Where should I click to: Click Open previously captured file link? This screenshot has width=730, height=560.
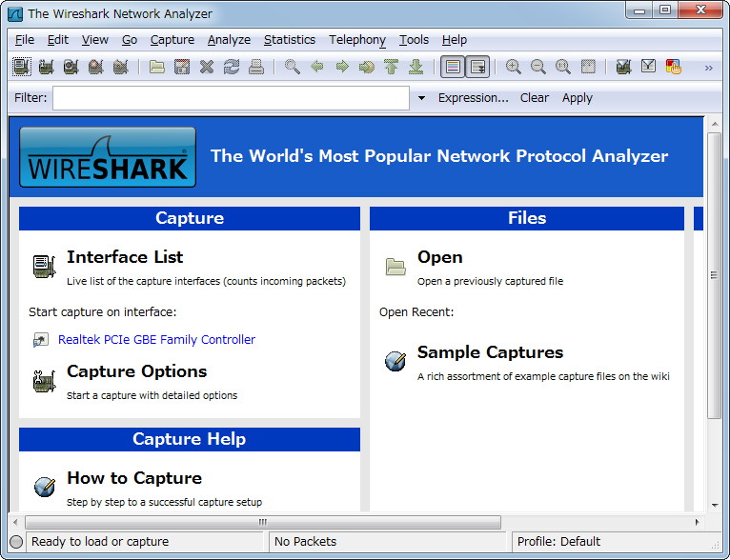click(x=440, y=257)
